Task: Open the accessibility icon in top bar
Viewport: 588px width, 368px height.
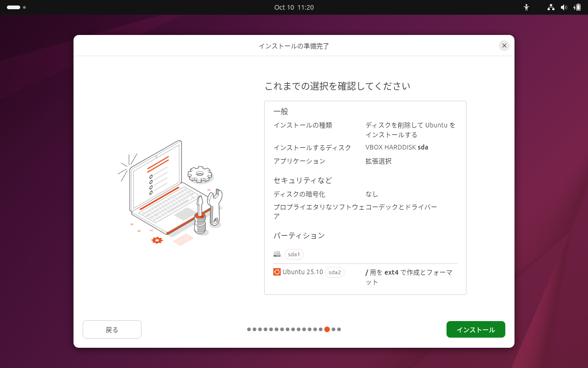Action: 526,7
